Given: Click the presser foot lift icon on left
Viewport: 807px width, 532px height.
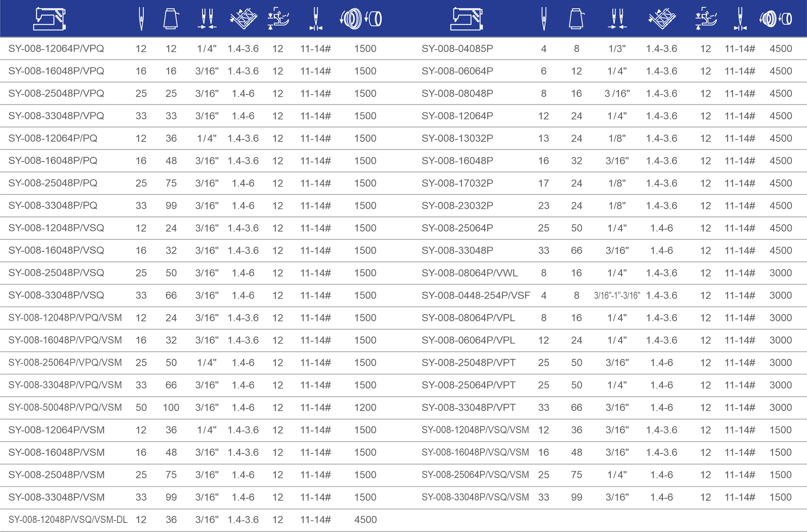Looking at the screenshot, I should coord(278,19).
